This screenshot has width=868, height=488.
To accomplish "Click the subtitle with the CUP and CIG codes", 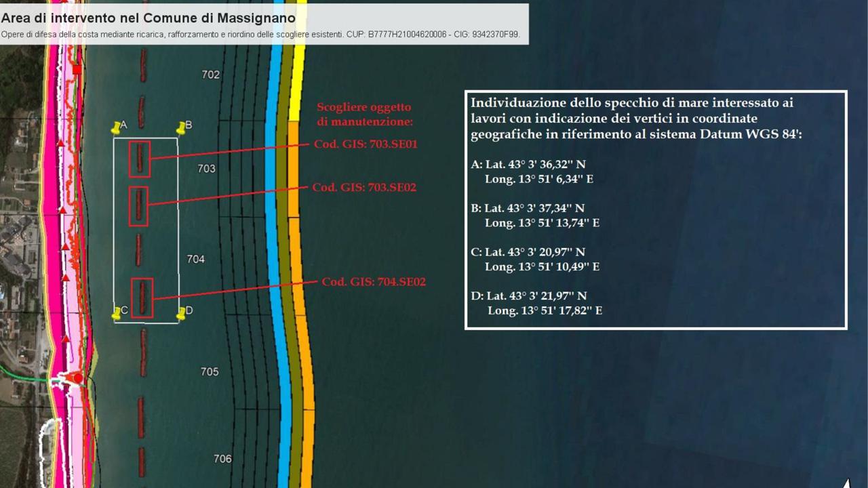I will tap(261, 35).
